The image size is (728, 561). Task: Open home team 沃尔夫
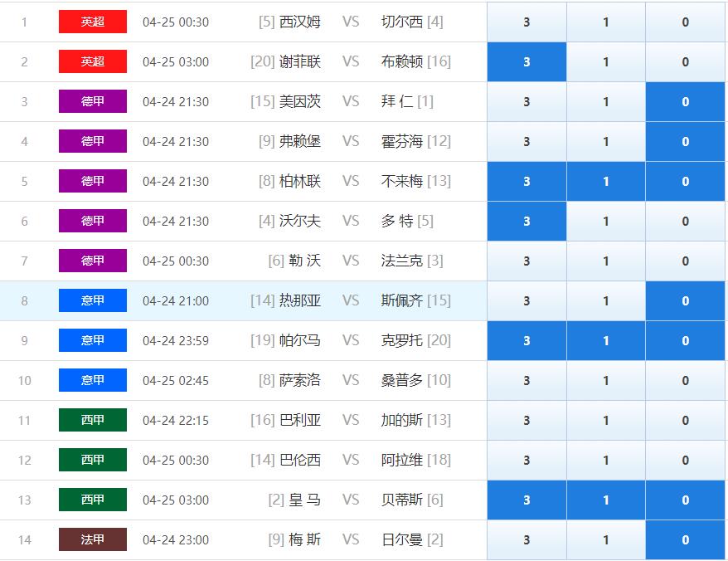(300, 221)
